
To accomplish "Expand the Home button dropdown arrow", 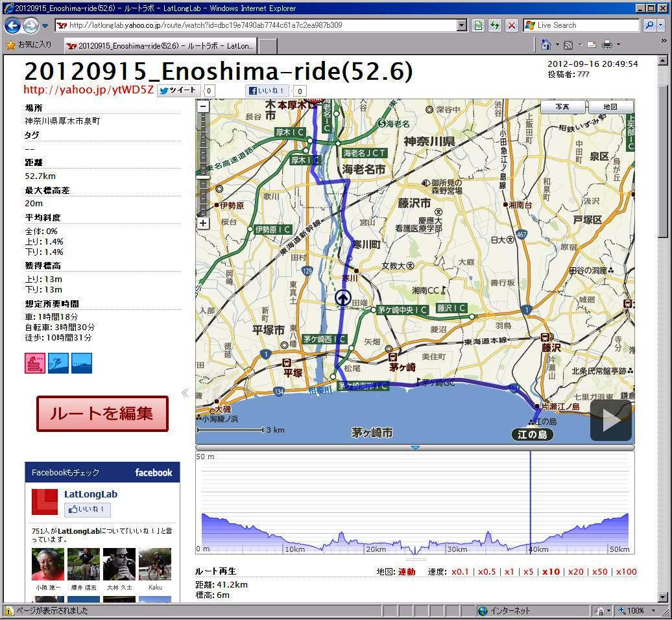I will [557, 45].
